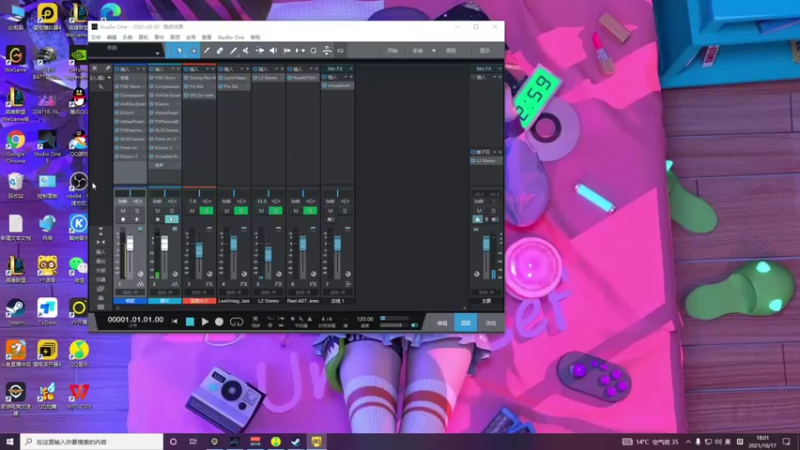Open Google Chrome desktop icon
This screenshot has width=800, height=450.
15,146
